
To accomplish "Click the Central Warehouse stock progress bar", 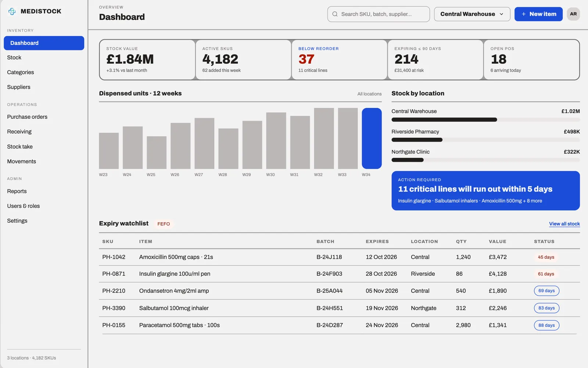I will pos(485,120).
